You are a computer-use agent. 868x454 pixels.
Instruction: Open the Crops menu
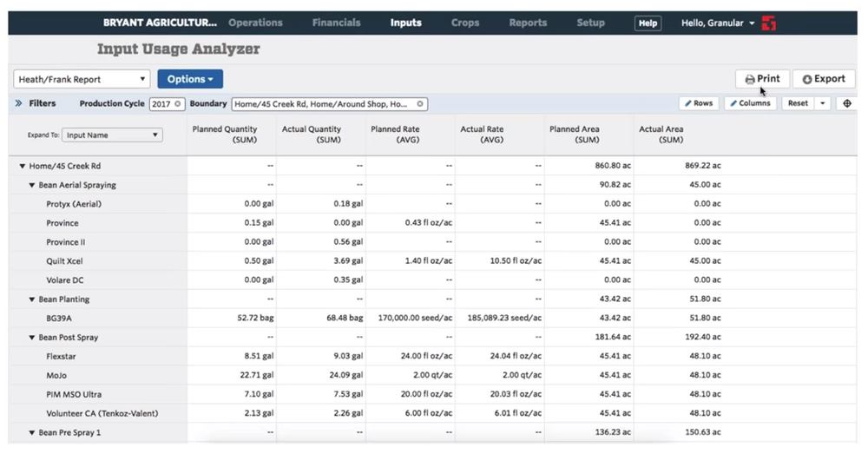pos(465,23)
